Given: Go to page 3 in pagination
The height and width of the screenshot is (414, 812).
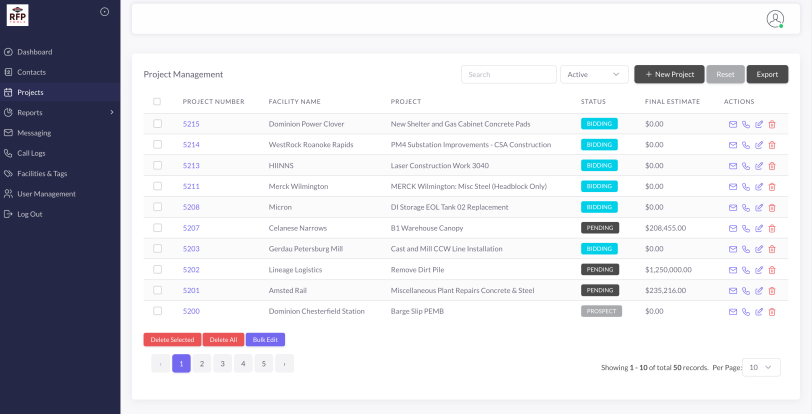Looking at the screenshot, I should click(x=223, y=364).
